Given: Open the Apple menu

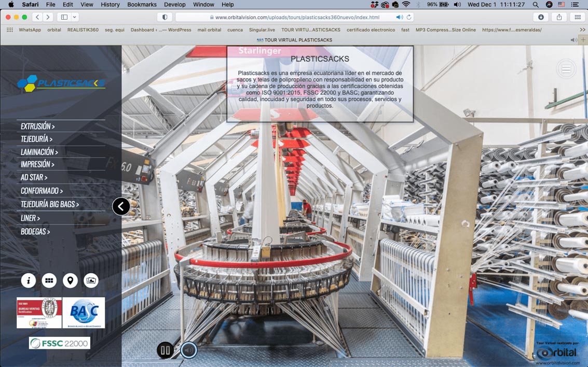Looking at the screenshot, I should tap(11, 5).
